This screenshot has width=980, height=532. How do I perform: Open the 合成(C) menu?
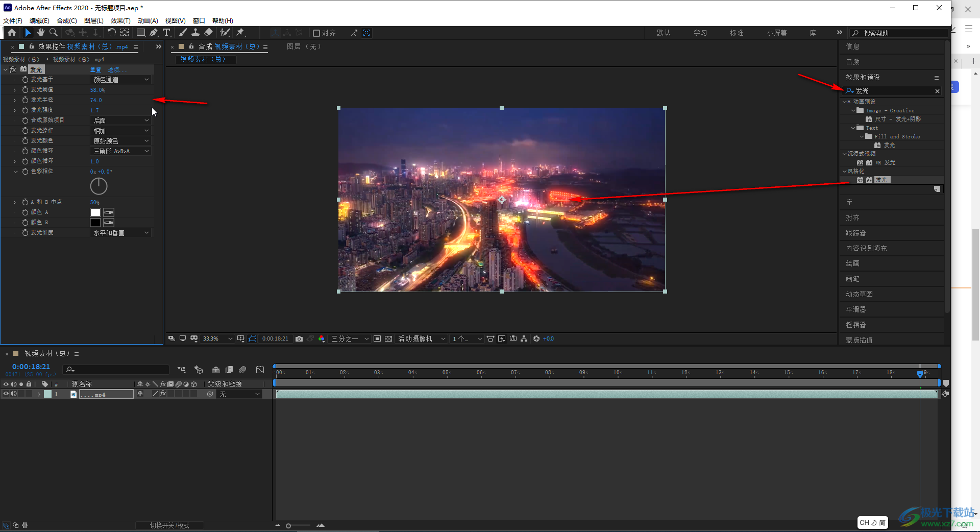[67, 21]
